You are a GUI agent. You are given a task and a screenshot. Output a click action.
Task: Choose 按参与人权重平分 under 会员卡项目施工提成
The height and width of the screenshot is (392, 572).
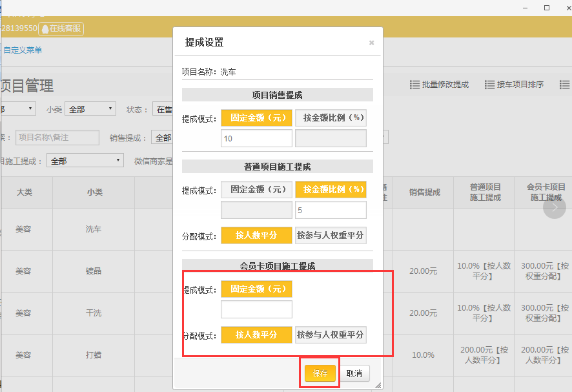[x=331, y=335]
